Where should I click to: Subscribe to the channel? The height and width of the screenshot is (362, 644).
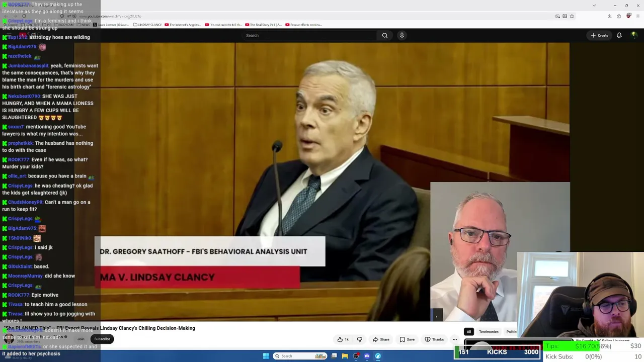pos(102,339)
